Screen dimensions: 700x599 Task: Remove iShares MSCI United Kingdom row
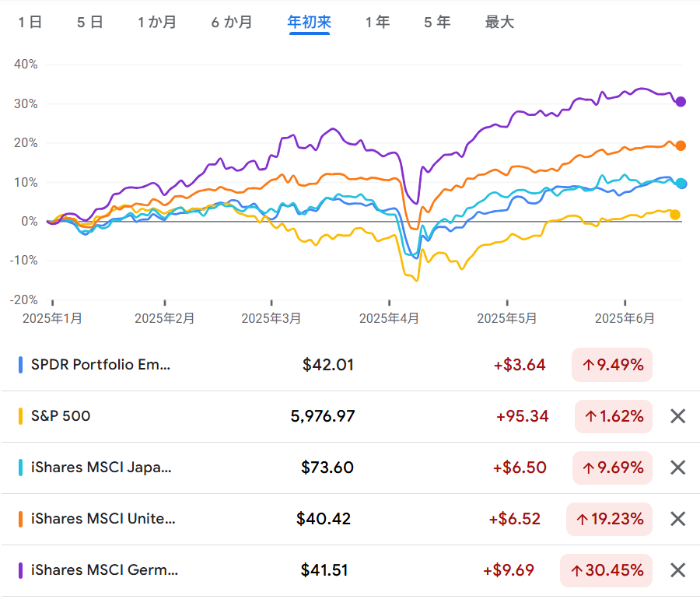[x=677, y=519]
